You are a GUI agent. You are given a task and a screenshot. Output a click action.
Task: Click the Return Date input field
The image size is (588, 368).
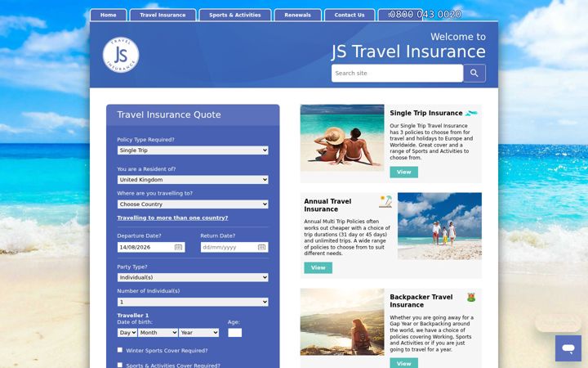(234, 247)
